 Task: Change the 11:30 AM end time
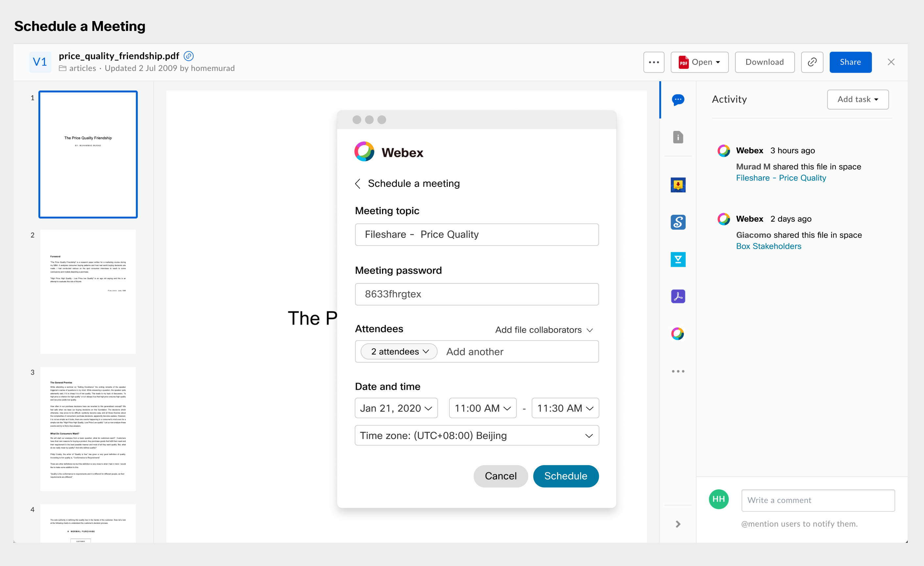[x=565, y=408]
